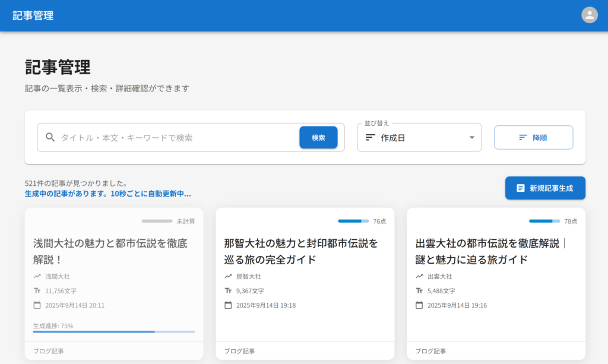Click the character count icon on 出雲大社 card
Viewport: 608px width, 364px height.
(419, 291)
